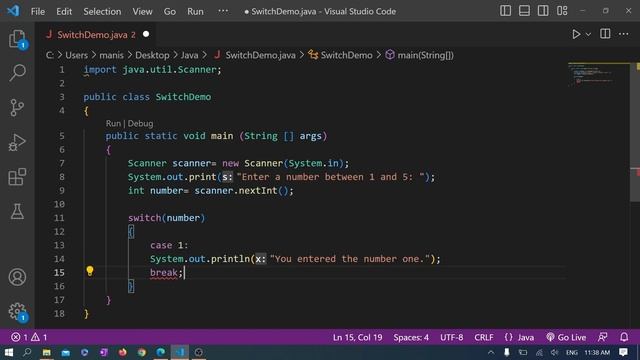Open Windows taskbar search
Image resolution: width=640 pixels, height=360 pixels.
pyautogui.click(x=27, y=352)
